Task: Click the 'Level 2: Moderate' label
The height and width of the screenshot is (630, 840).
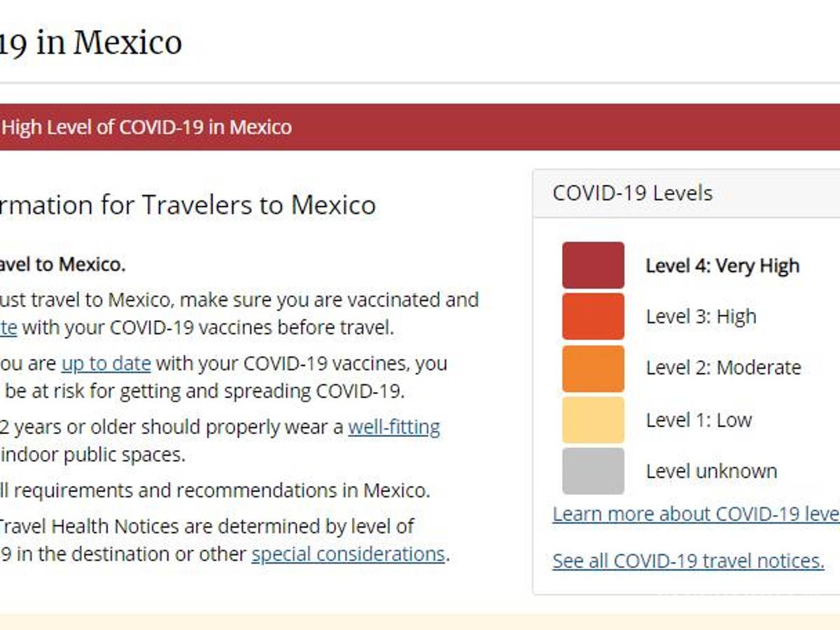Action: 722,367
